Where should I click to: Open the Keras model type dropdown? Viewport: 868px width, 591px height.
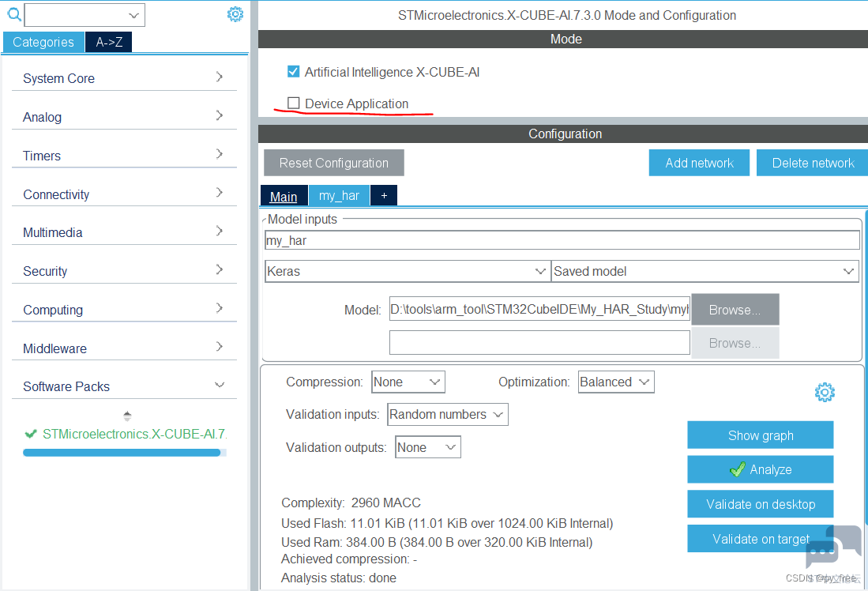point(408,272)
